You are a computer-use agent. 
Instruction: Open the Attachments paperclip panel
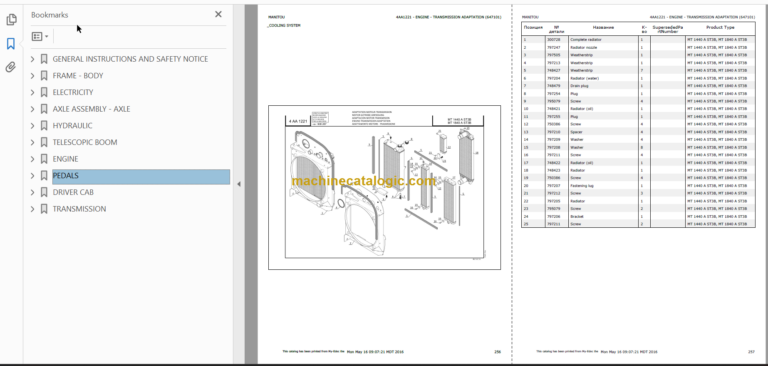pos(11,67)
